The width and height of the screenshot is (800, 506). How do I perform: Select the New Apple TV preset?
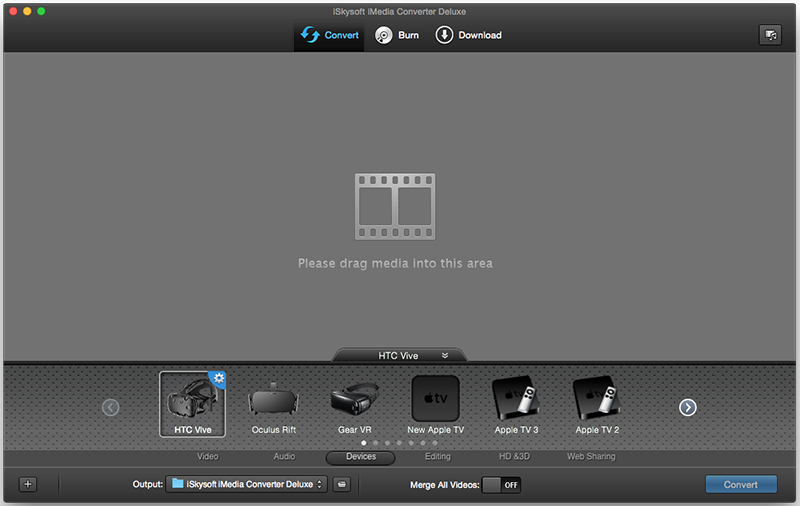pos(435,401)
